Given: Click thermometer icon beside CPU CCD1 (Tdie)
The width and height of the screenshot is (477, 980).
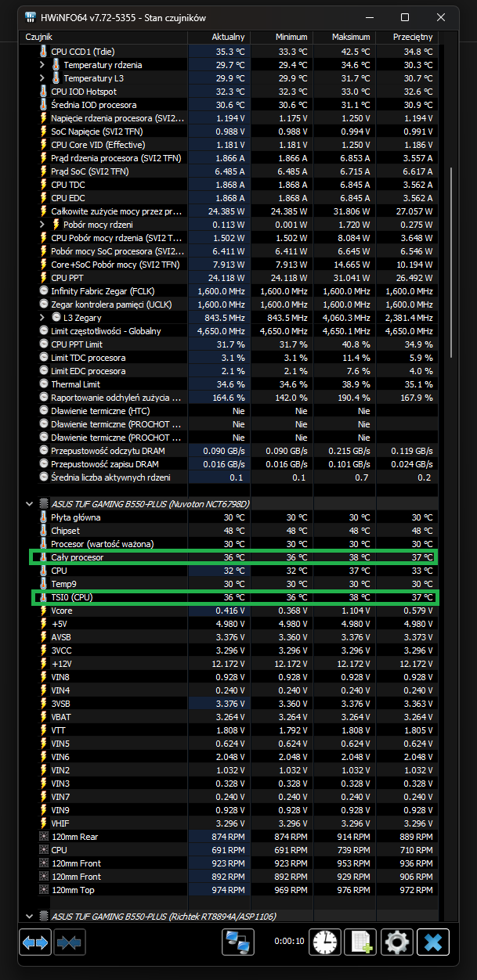Looking at the screenshot, I should 44,52.
